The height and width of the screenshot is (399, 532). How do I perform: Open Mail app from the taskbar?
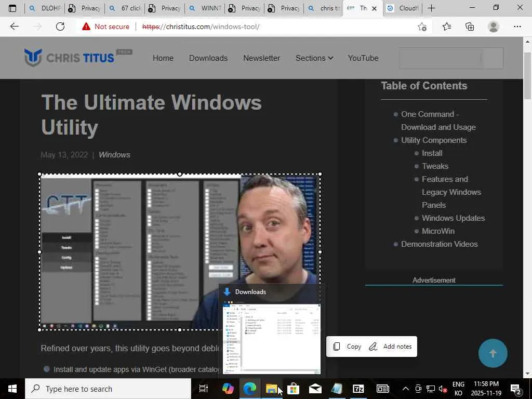pyautogui.click(x=315, y=389)
